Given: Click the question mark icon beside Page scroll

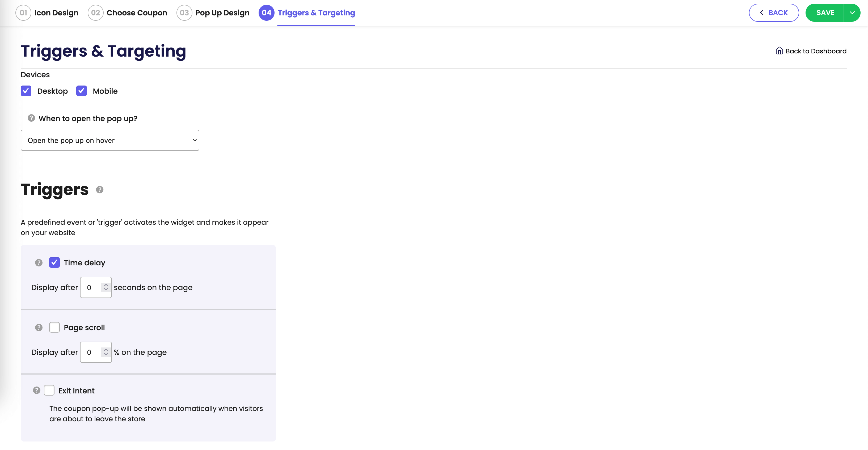Looking at the screenshot, I should point(39,327).
